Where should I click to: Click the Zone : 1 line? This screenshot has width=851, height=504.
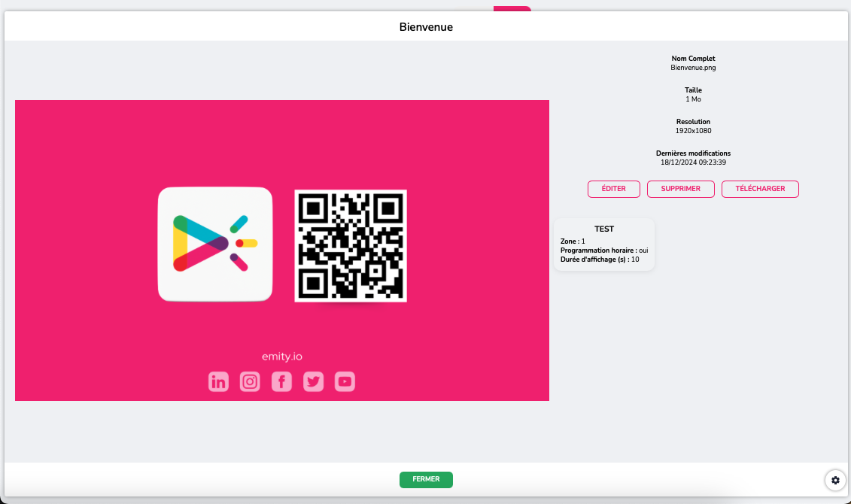(x=573, y=241)
